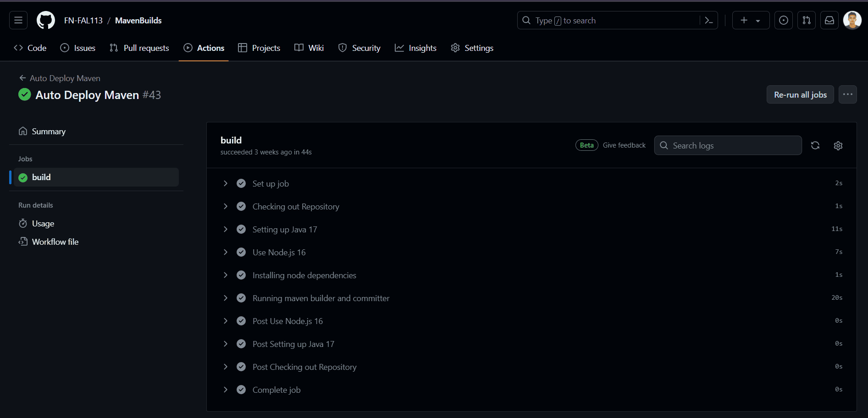Switch to the Pull requests tab
The width and height of the screenshot is (868, 418).
click(139, 48)
